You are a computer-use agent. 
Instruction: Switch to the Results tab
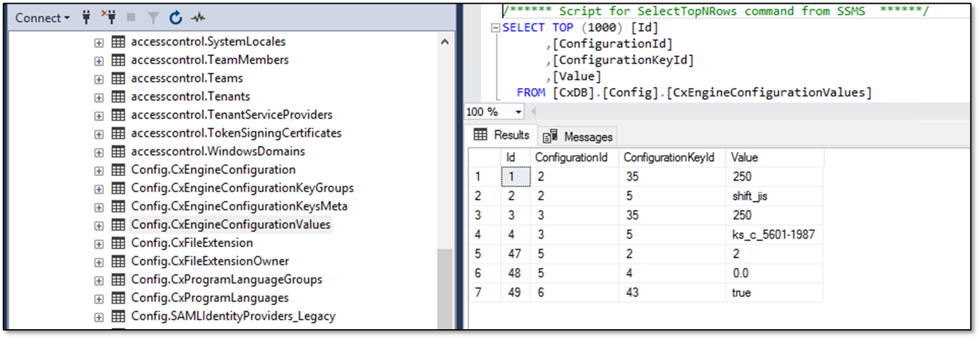pyautogui.click(x=501, y=136)
